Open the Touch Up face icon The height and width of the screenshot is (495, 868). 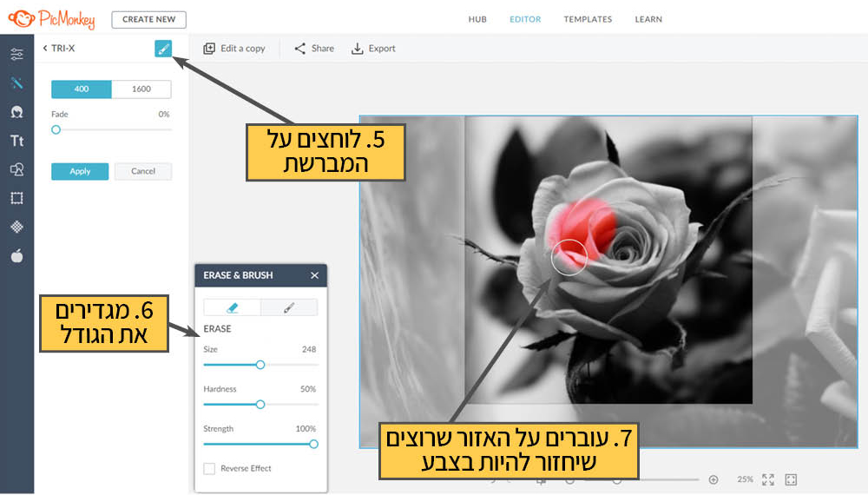[x=16, y=112]
